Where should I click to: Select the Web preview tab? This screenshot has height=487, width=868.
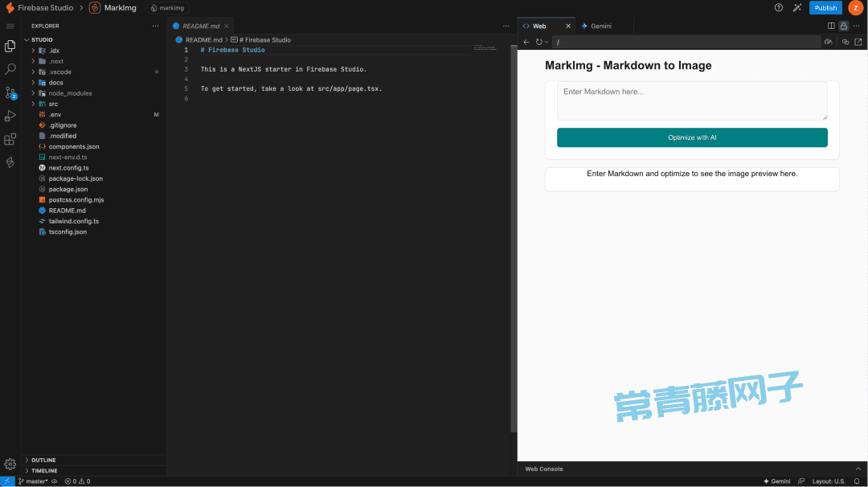tap(540, 26)
